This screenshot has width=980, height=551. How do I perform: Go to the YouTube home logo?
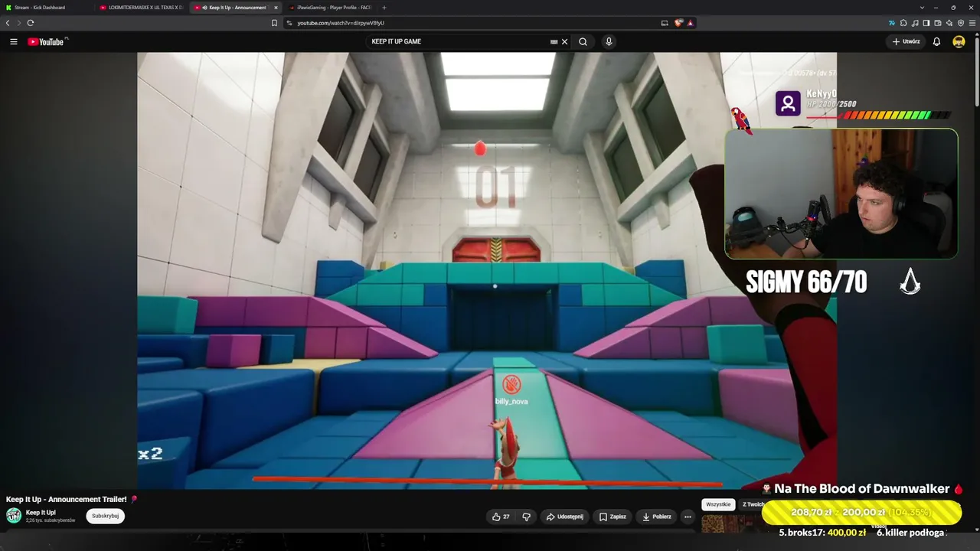[47, 41]
